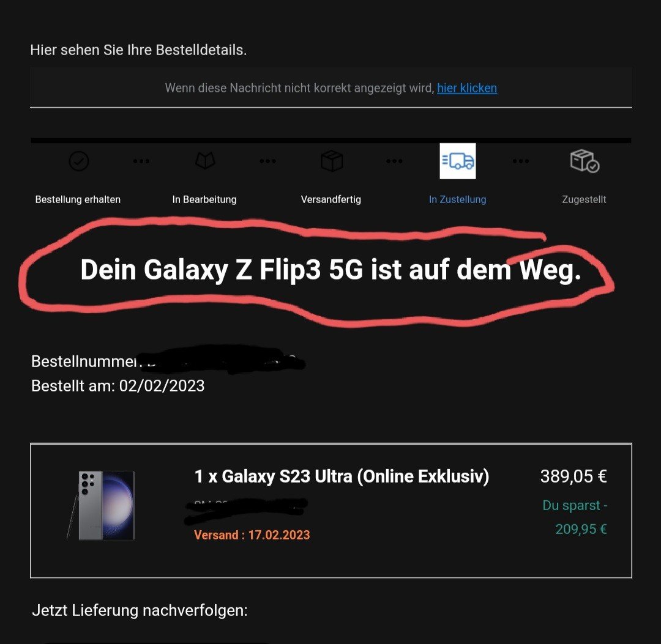Screen dimensions: 661x644
Task: Select the Zugestellt step label
Action: pos(584,199)
